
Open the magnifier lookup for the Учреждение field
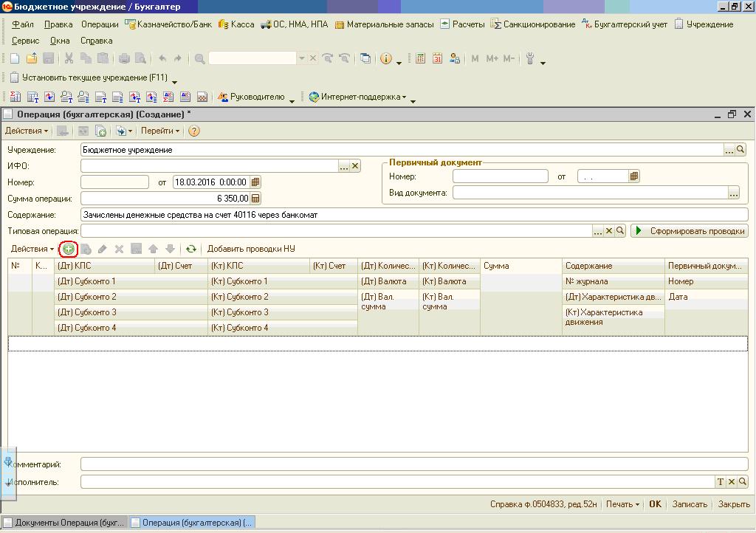click(740, 150)
